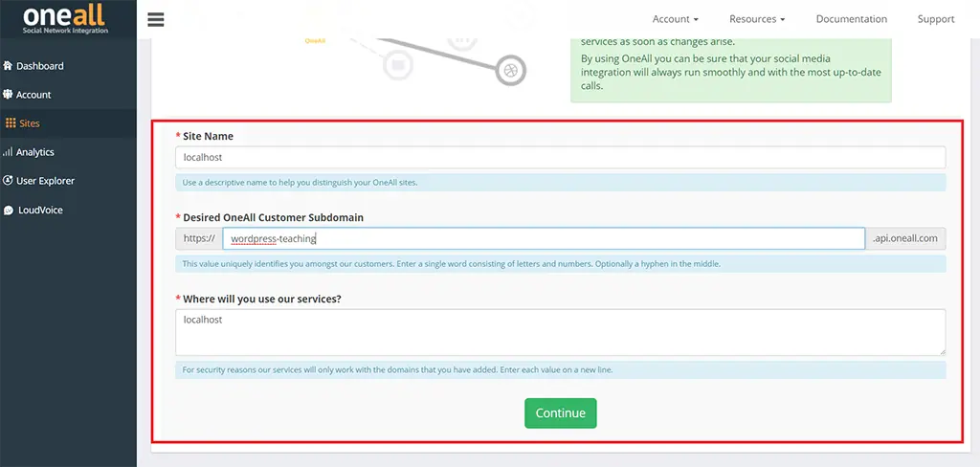Click the 'Site Name' label
The image size is (980, 467).
click(208, 136)
